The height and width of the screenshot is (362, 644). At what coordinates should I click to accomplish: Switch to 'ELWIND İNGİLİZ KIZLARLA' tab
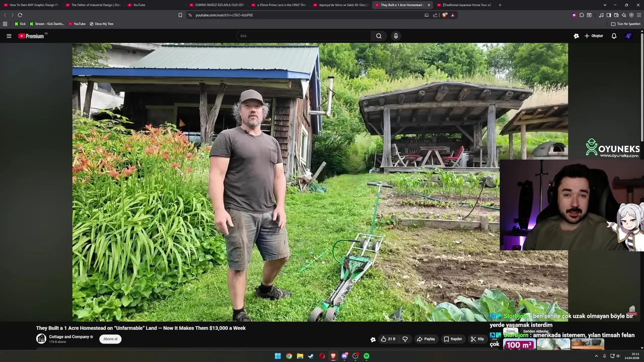point(217,5)
